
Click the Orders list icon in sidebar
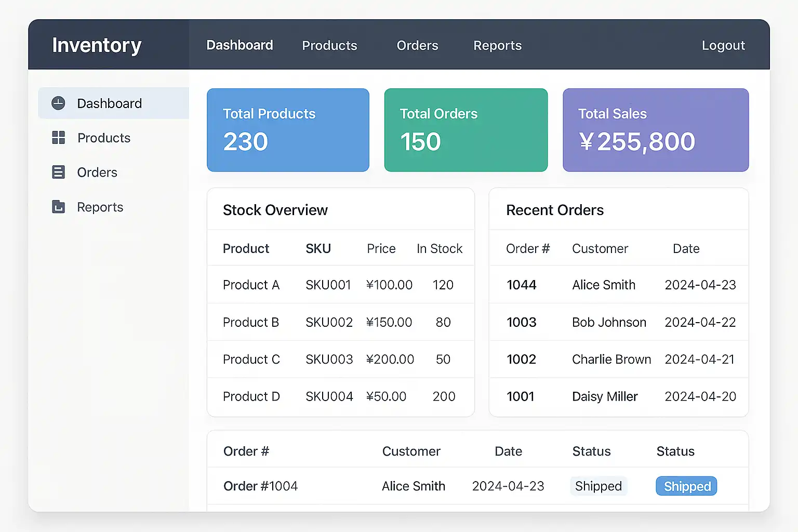59,172
